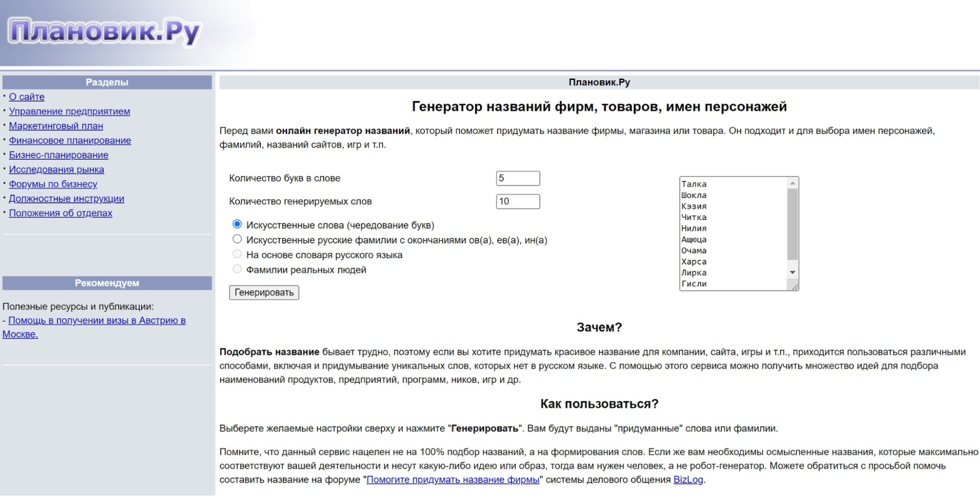
Task: Click the «Количество букв в слове» label
Action: (x=285, y=178)
